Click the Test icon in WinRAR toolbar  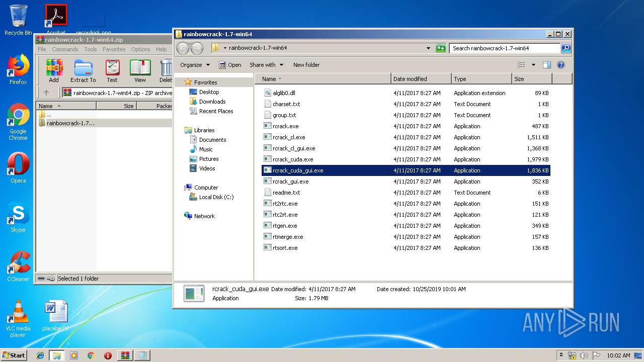coord(112,70)
